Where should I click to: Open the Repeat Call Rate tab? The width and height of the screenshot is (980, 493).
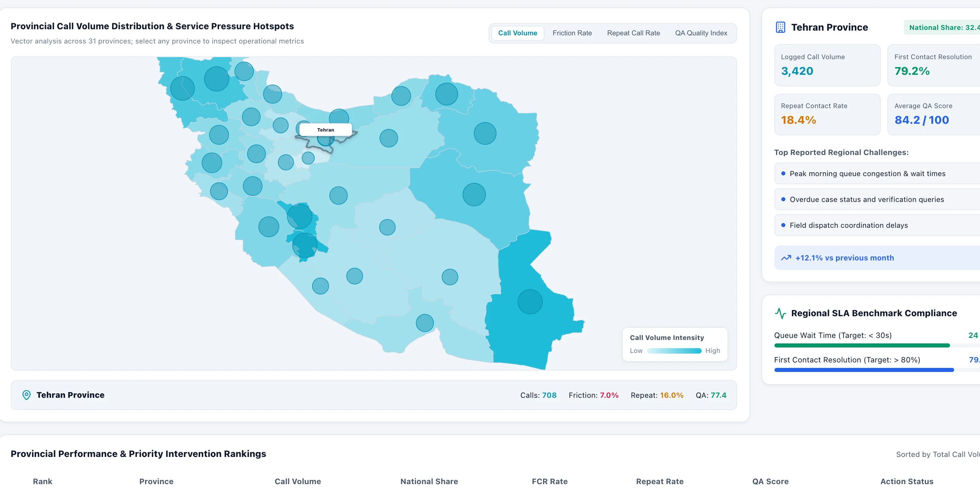(x=633, y=33)
